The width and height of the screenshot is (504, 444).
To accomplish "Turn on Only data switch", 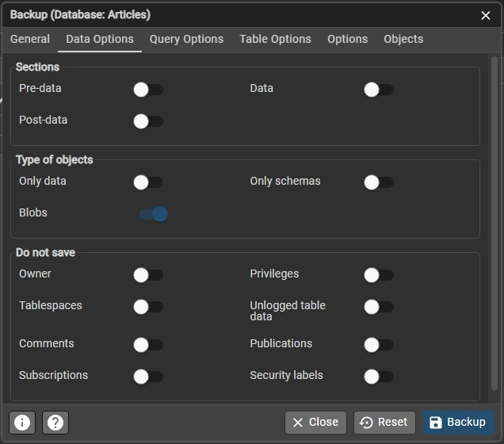I will [148, 182].
